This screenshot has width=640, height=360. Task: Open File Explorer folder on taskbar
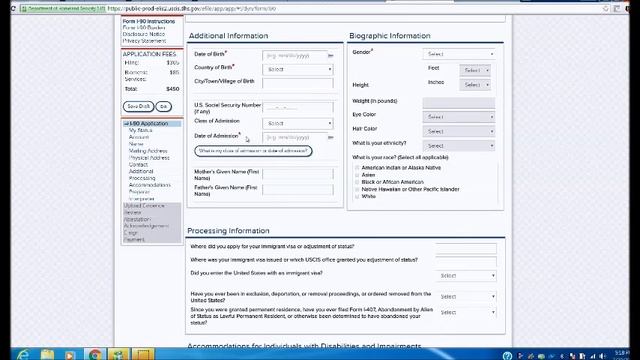48,355
